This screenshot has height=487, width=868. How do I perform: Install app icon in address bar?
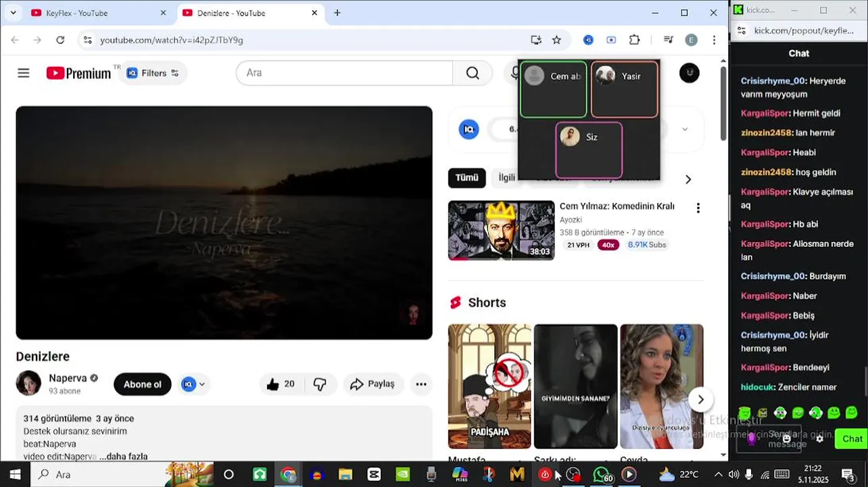536,40
